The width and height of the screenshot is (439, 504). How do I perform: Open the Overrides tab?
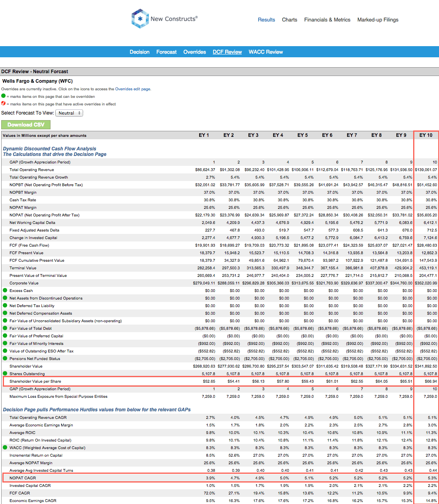tap(194, 52)
